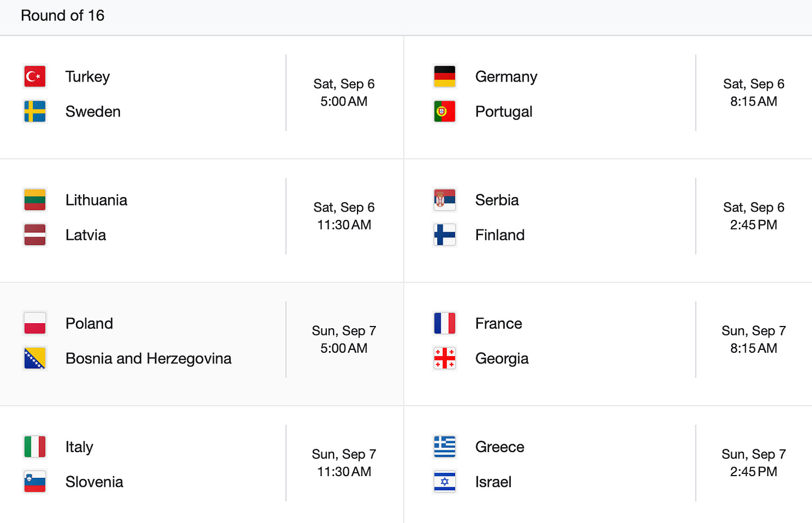The image size is (812, 523).
Task: Click the Israel flag icon
Action: 444,482
